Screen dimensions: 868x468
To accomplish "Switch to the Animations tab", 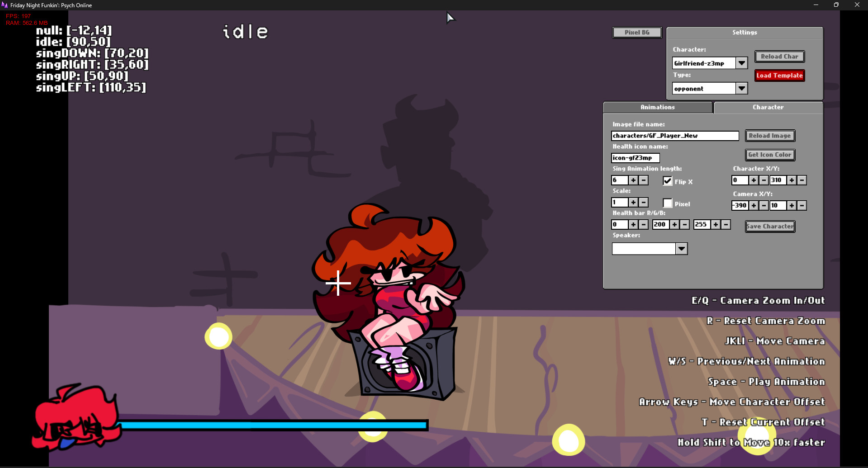I will click(x=657, y=107).
